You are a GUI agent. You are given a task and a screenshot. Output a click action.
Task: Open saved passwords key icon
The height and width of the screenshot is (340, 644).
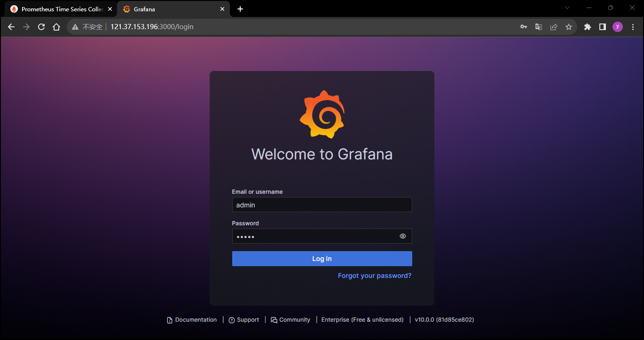tap(524, 27)
